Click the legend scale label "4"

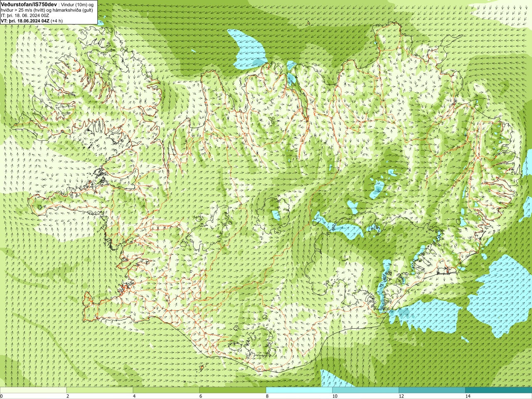(x=134, y=396)
